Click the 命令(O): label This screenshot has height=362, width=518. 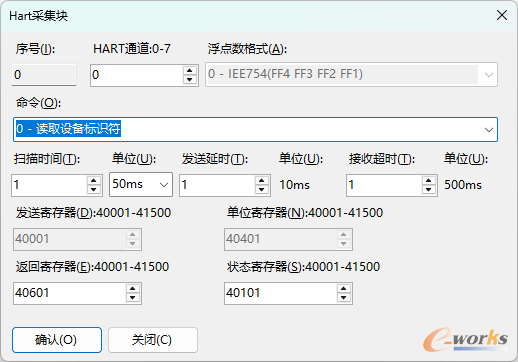click(38, 103)
